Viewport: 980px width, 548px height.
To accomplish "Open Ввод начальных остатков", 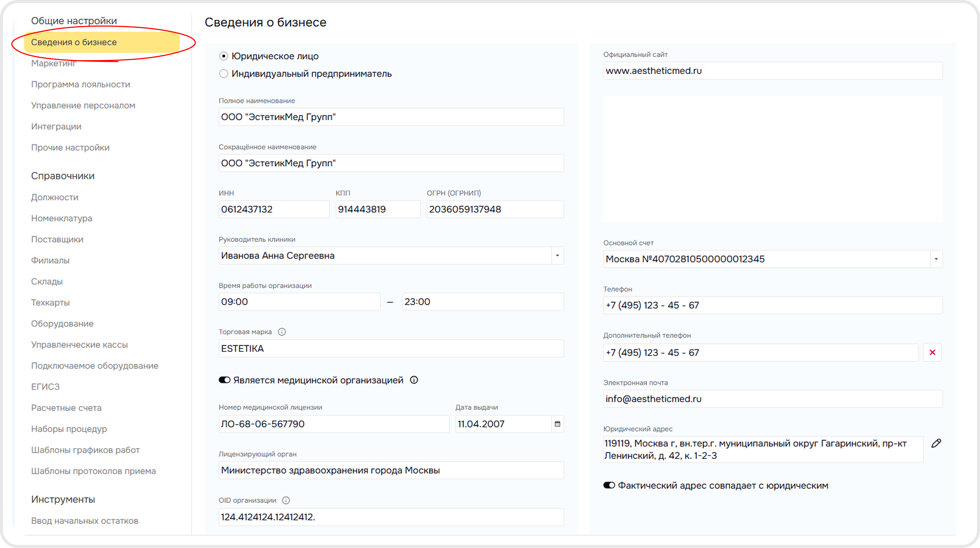I will pos(85,521).
